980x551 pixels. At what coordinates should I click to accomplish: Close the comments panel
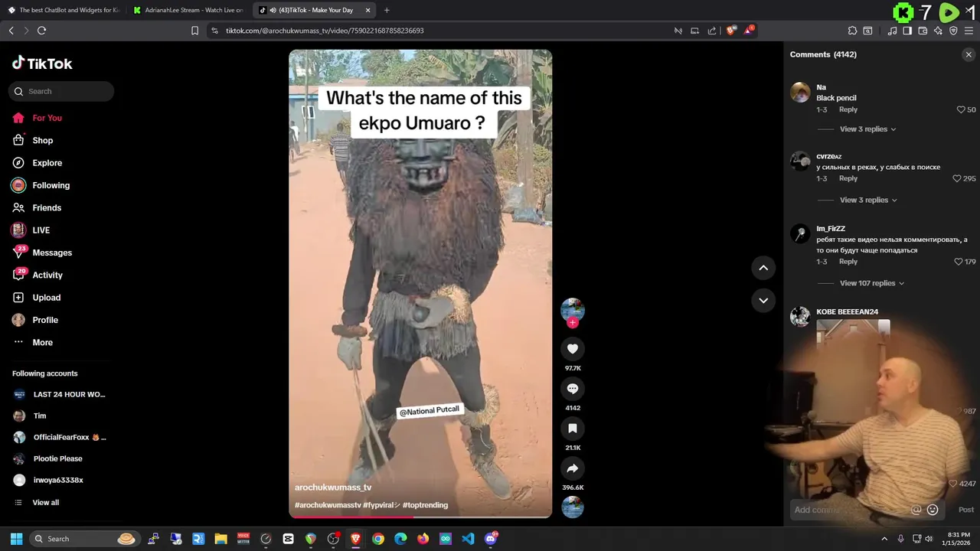tap(969, 54)
